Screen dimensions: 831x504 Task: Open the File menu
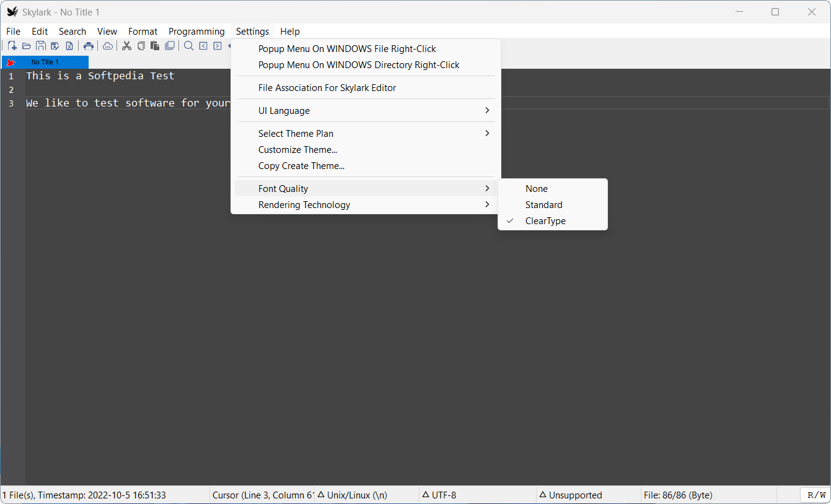[13, 32]
